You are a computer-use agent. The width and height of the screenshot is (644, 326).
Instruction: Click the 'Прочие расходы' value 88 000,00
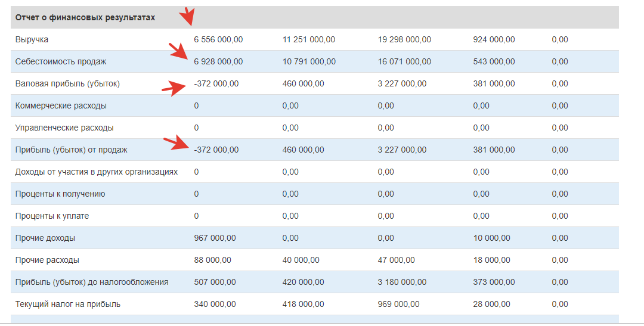212,260
